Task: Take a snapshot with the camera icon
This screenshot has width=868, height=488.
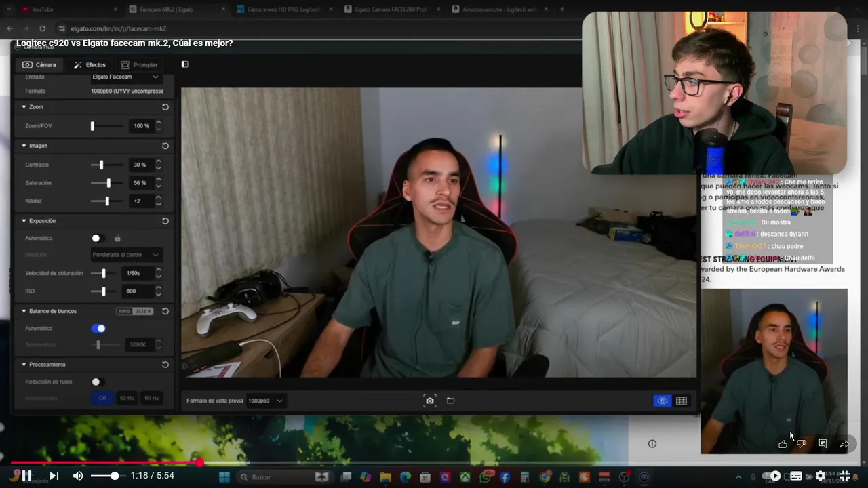Action: (429, 401)
